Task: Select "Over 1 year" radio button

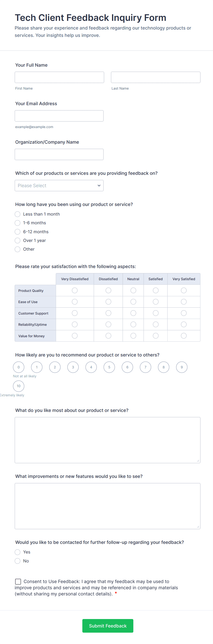Action: (x=17, y=241)
